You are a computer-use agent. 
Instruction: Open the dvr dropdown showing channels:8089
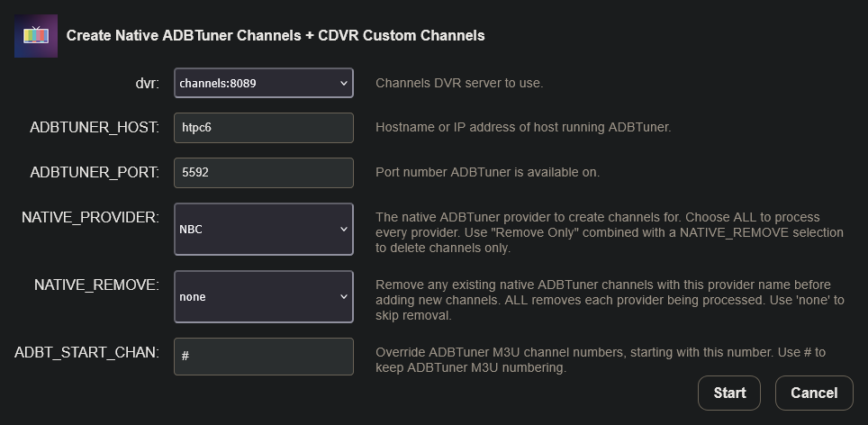click(264, 83)
